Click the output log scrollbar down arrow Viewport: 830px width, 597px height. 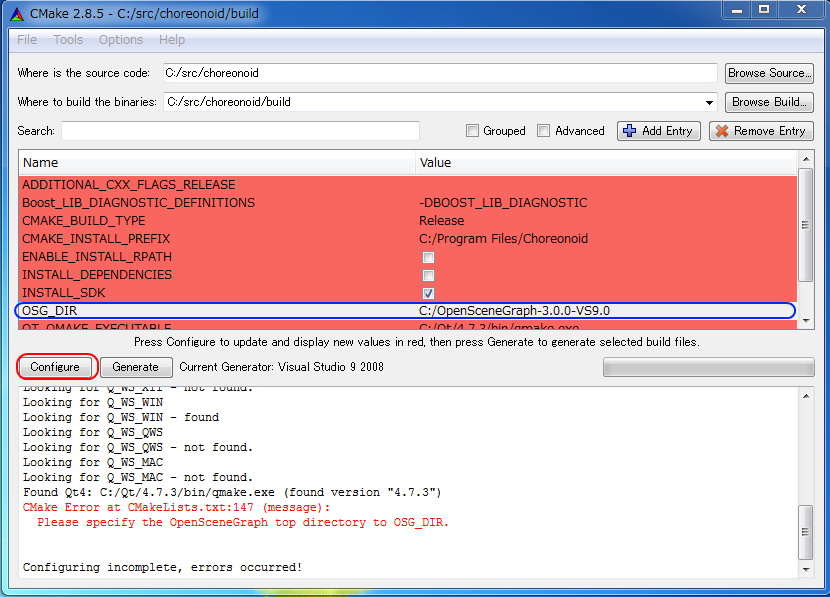(x=805, y=570)
